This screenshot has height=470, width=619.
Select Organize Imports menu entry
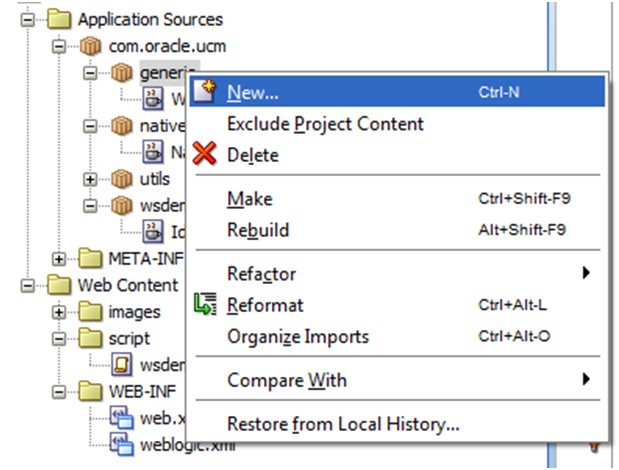[298, 337]
